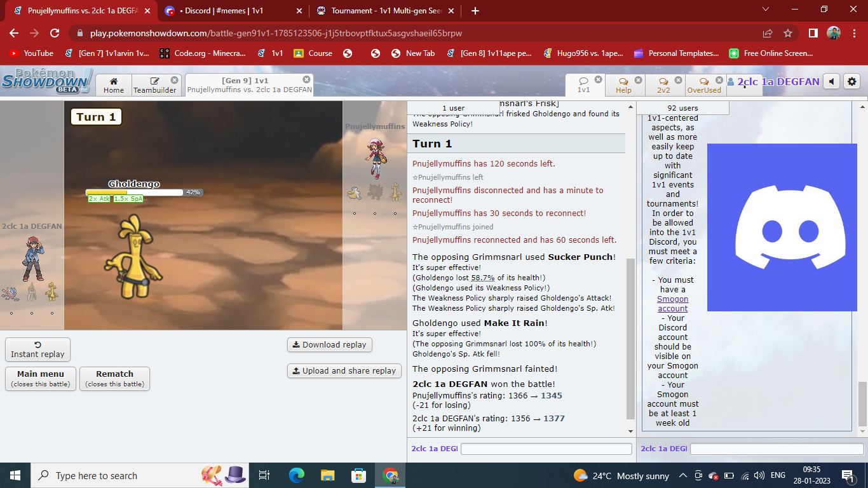Click the 92 users list button
The width and height of the screenshot is (868, 488).
tap(682, 108)
